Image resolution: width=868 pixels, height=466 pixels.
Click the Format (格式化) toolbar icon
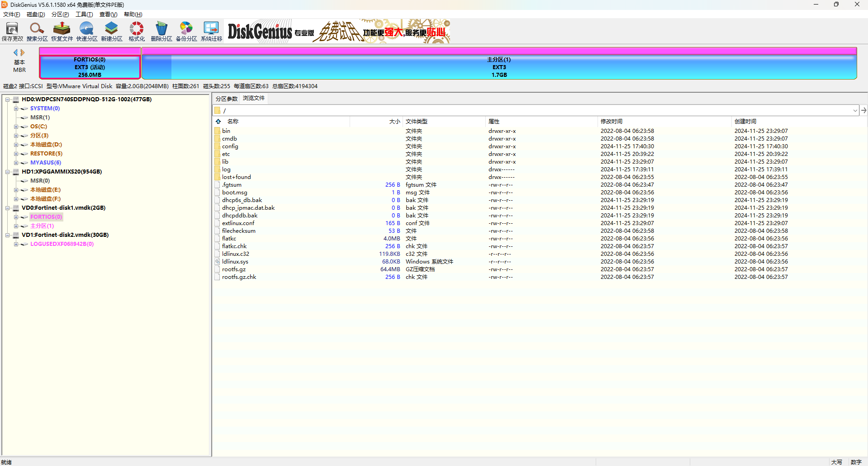(x=137, y=31)
